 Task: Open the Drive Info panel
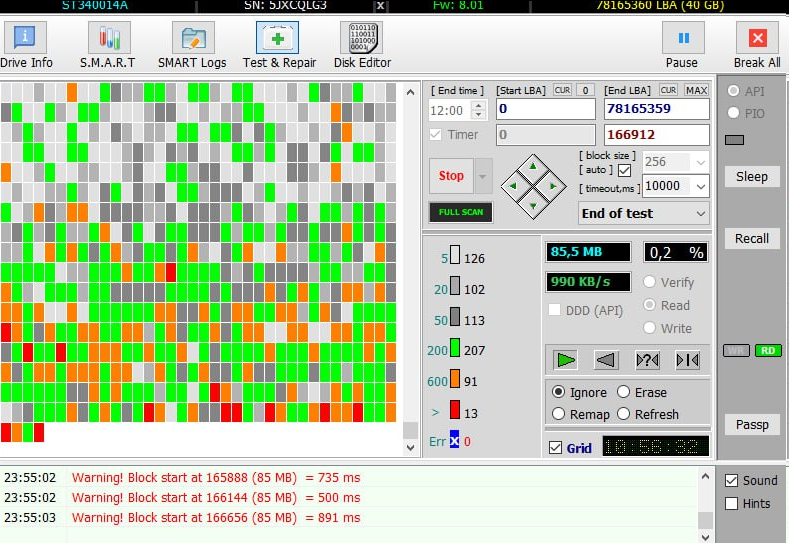[x=26, y=45]
